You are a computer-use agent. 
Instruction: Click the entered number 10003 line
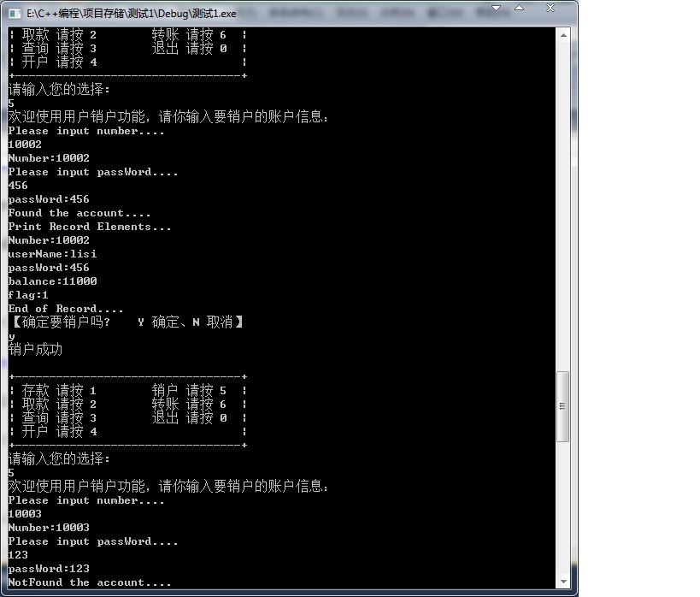point(25,514)
